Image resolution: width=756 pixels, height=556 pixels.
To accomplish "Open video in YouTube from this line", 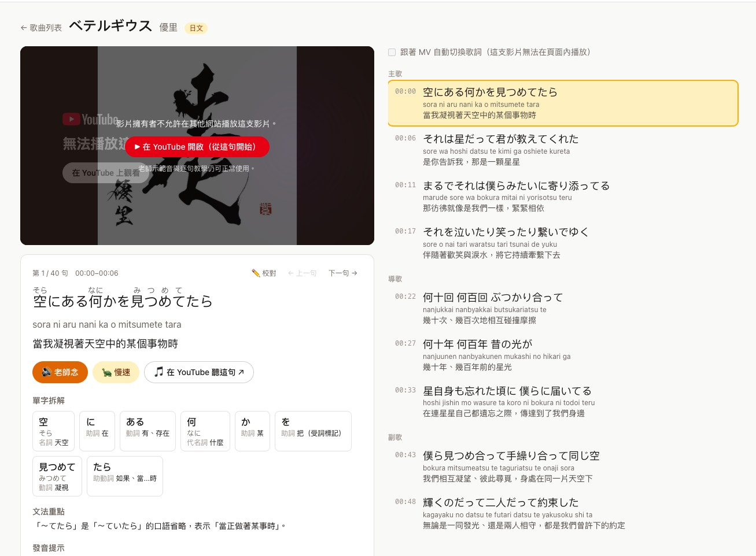I will coord(197,147).
